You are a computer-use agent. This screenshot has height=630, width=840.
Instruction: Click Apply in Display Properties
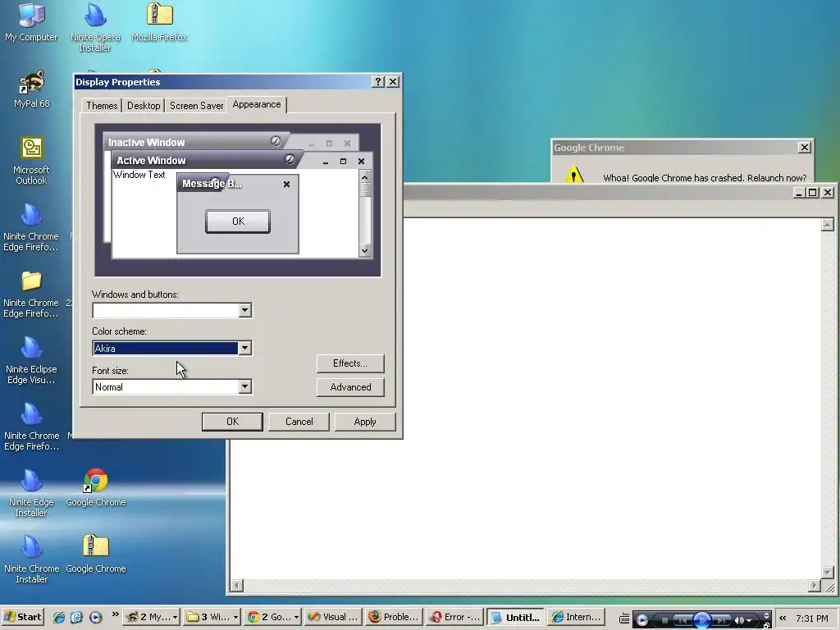tap(365, 422)
